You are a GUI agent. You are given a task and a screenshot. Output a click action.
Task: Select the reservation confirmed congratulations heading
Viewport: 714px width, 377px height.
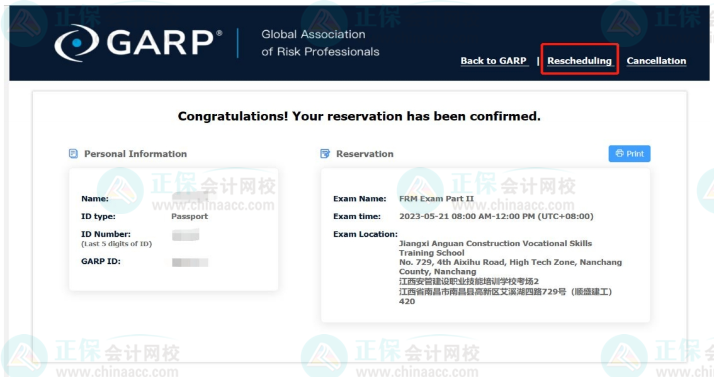click(x=359, y=117)
